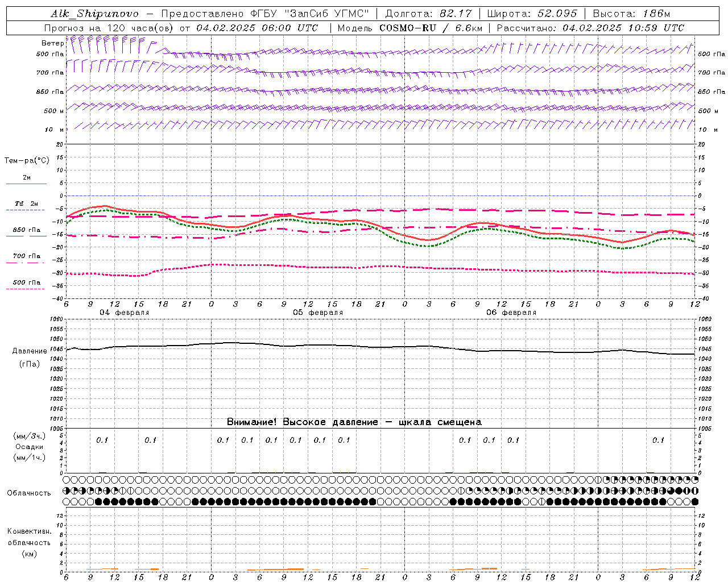Click the 'Модель COSMO-RU / 6.6км' label

click(409, 28)
